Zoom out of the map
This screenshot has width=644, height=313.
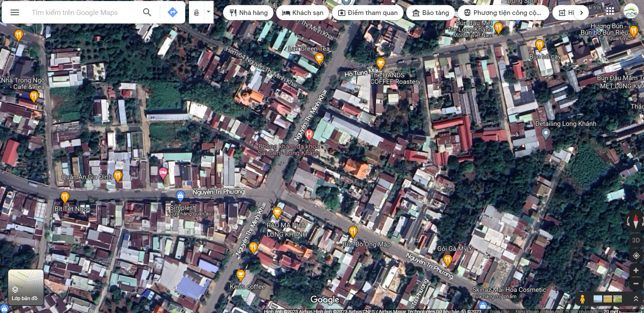coord(636,283)
